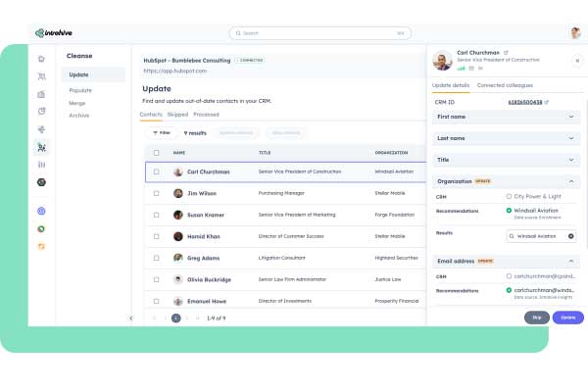Click the Windsail Aviation results search field
This screenshot has height=392, width=588.
pos(541,236)
